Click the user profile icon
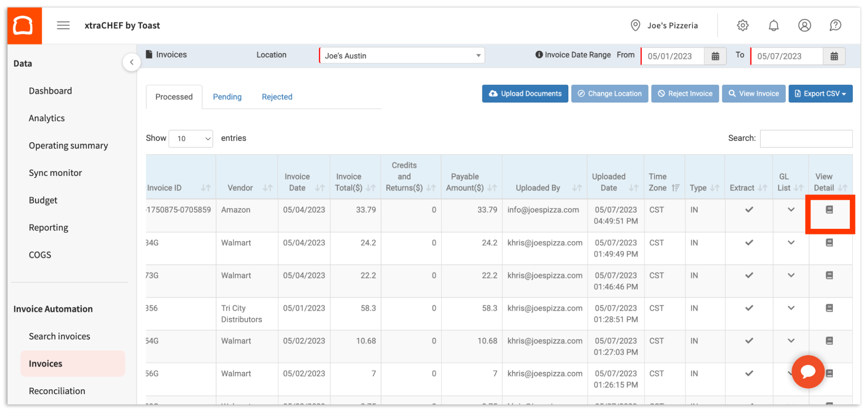 pyautogui.click(x=805, y=25)
